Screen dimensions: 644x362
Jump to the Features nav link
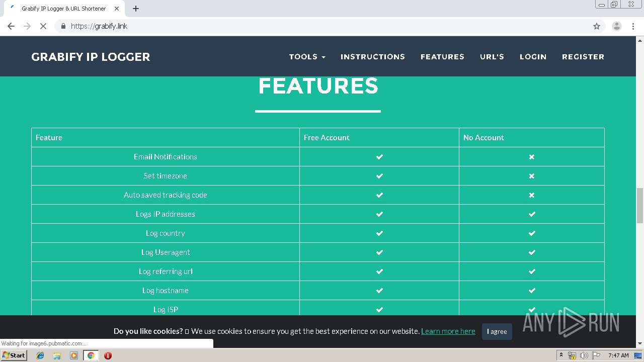pyautogui.click(x=442, y=57)
